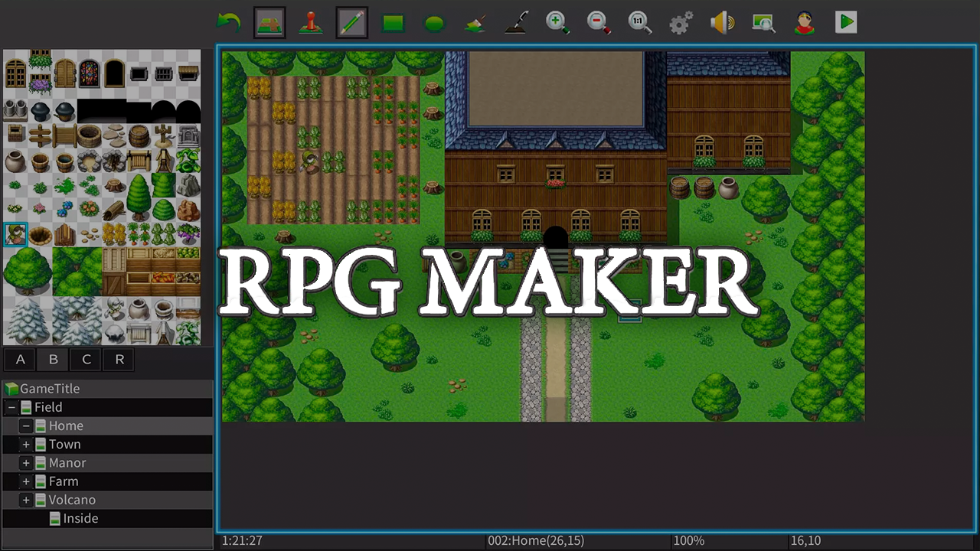Screen dimensions: 980x551
Task: Select the Flood Fill tool
Action: pos(475,23)
